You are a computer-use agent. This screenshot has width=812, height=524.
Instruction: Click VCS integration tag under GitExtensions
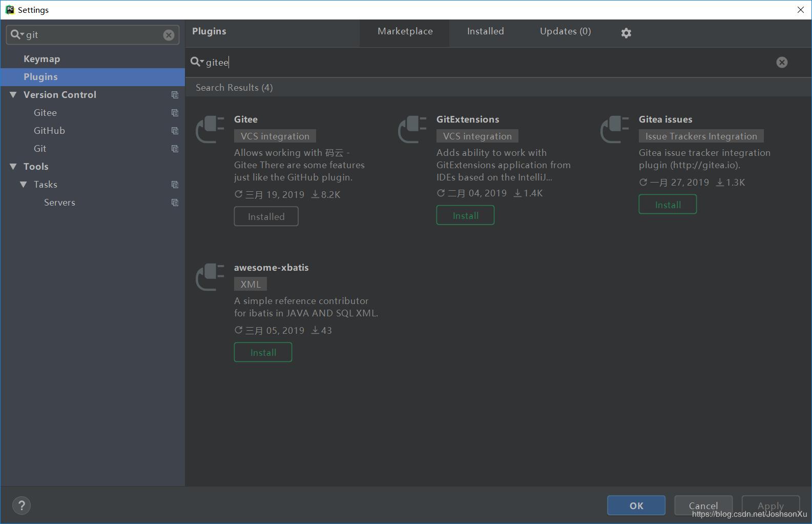477,136
